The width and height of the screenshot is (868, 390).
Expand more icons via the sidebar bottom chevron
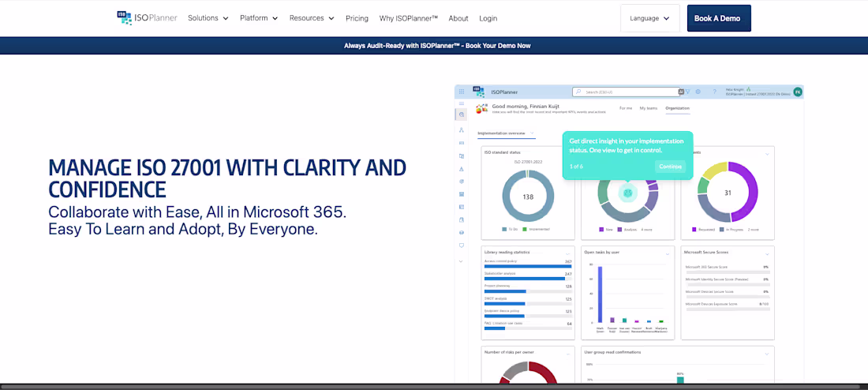point(461,261)
